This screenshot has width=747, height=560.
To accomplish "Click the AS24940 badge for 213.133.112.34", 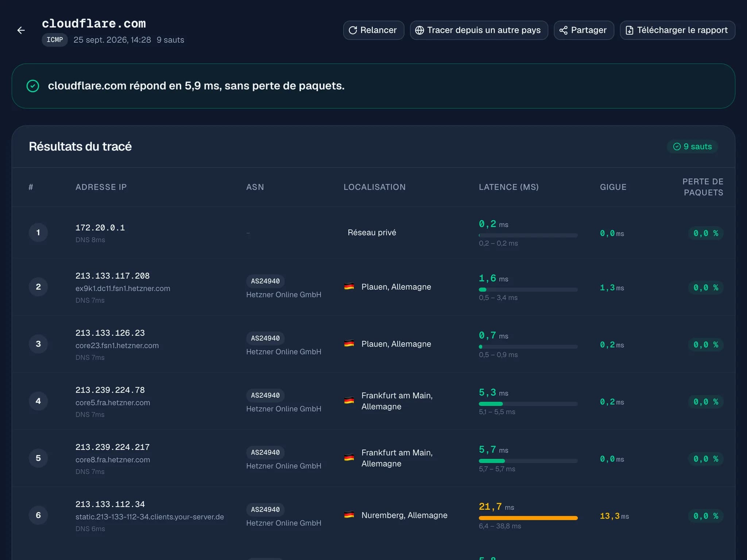I will [265, 510].
